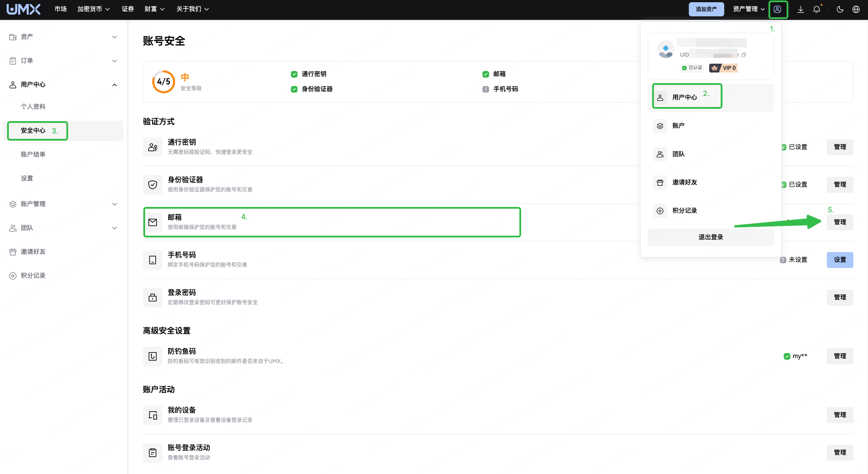
Task: Click 管理 for 邮箱
Action: tap(840, 222)
